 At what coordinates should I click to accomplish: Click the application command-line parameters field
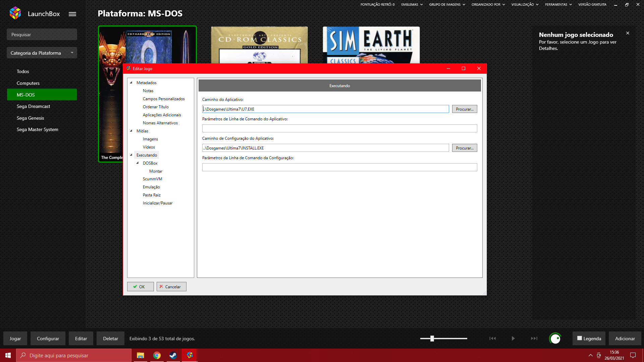[x=339, y=128]
